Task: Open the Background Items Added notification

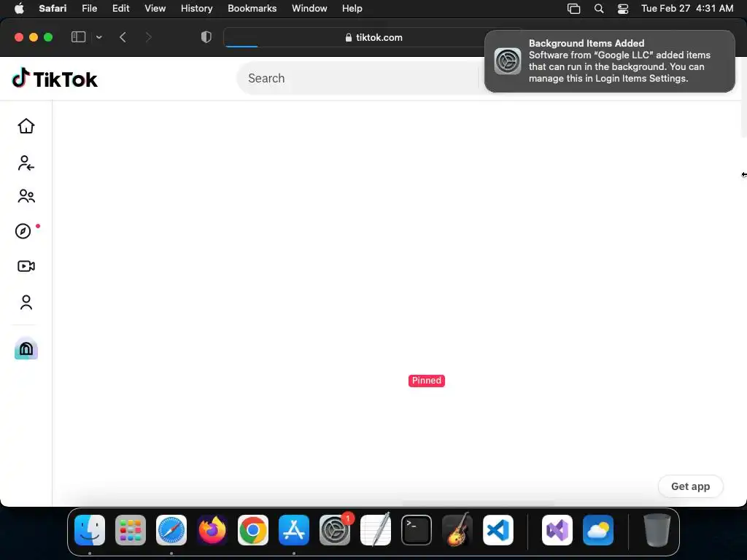Action: (x=609, y=61)
